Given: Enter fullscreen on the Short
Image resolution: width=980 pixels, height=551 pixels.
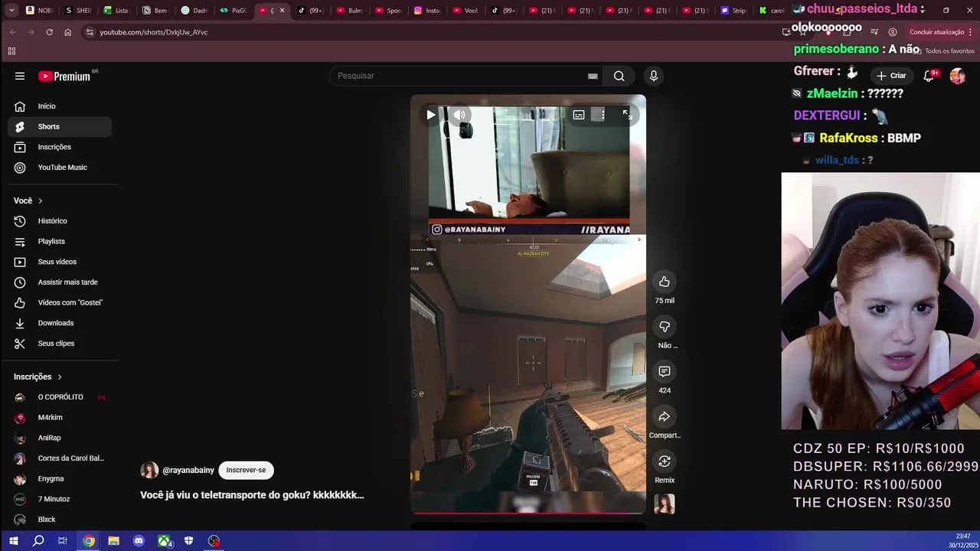Looking at the screenshot, I should point(627,115).
